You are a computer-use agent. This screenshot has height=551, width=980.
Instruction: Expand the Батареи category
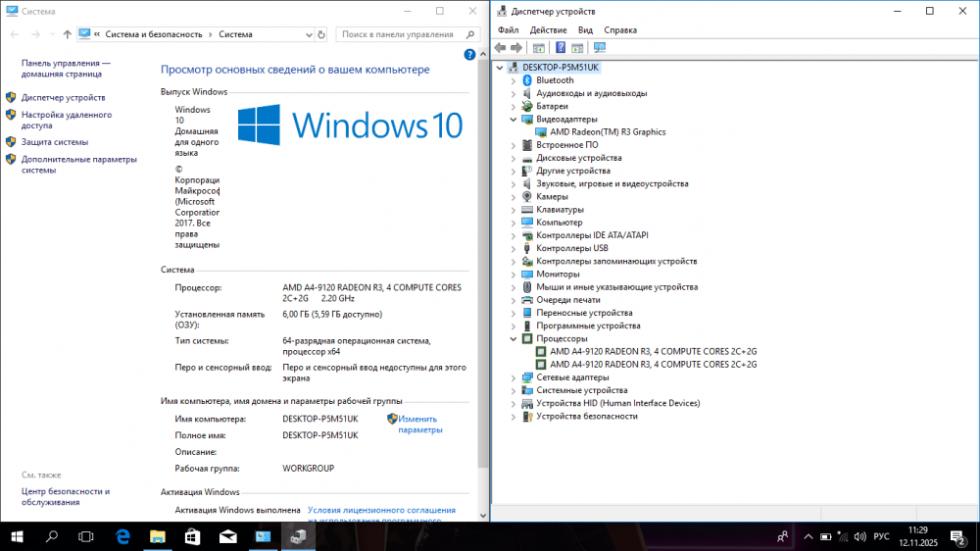coord(514,106)
